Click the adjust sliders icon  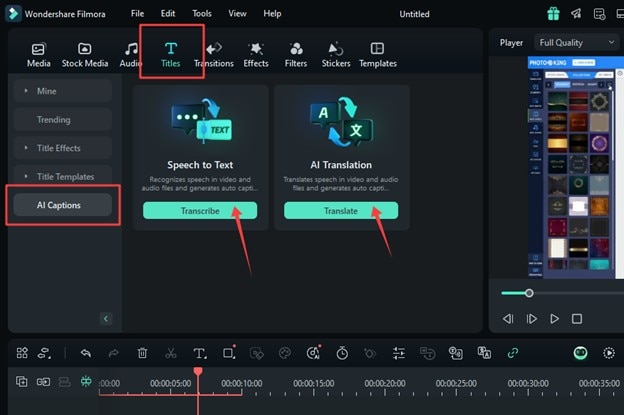pyautogui.click(x=398, y=353)
